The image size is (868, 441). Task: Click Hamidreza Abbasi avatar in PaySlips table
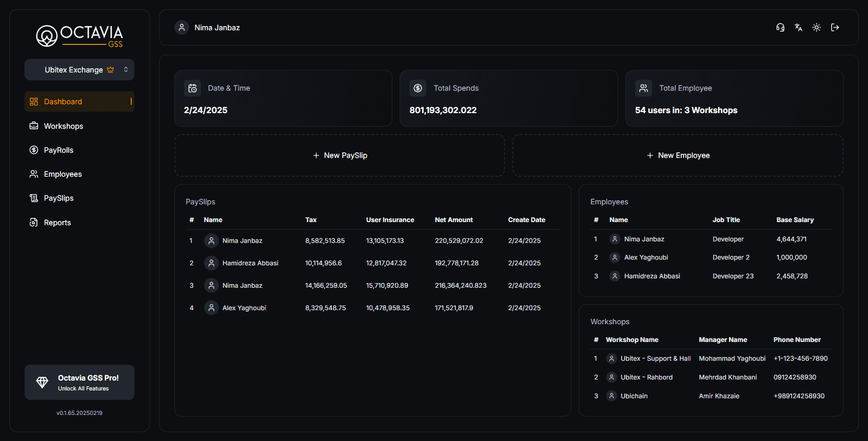(x=211, y=263)
